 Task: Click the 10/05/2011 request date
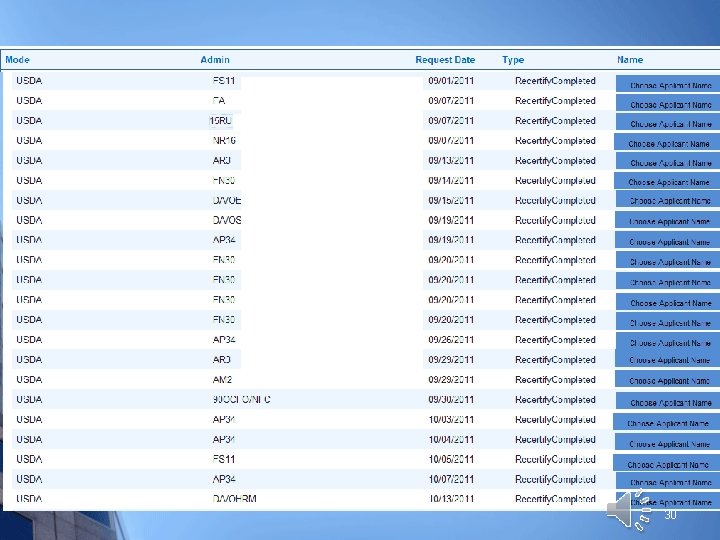pos(451,459)
